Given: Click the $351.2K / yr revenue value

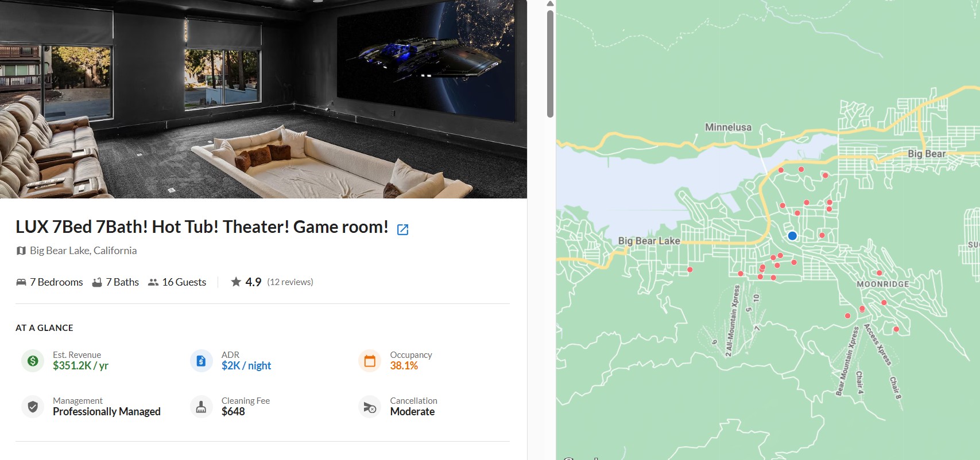Looking at the screenshot, I should (80, 366).
